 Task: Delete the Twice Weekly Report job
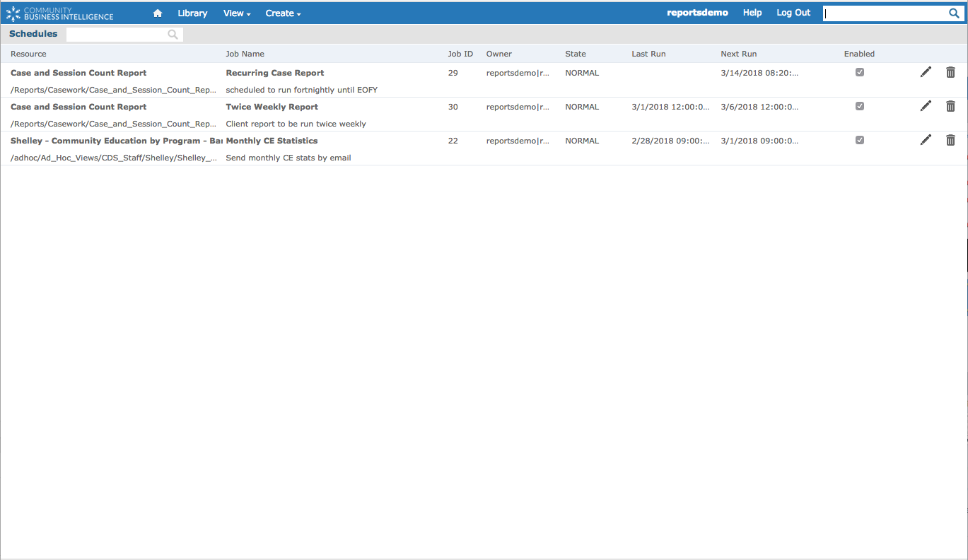(x=950, y=106)
